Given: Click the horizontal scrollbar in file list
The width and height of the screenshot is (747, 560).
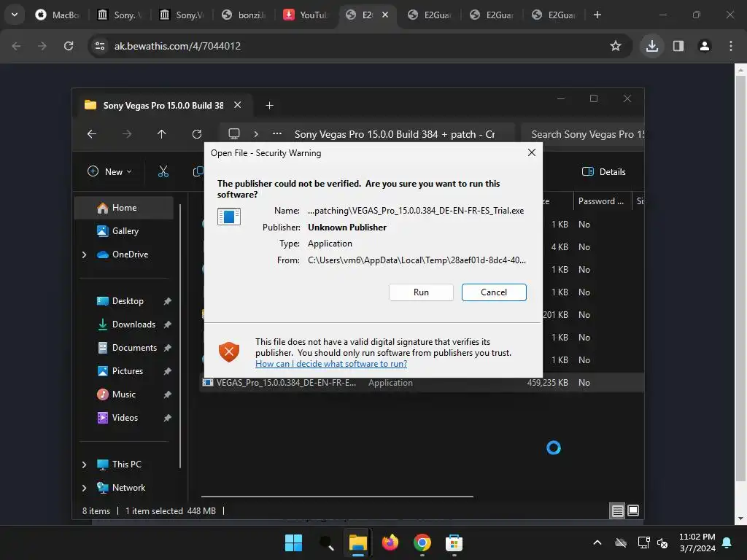Looking at the screenshot, I should click(337, 496).
